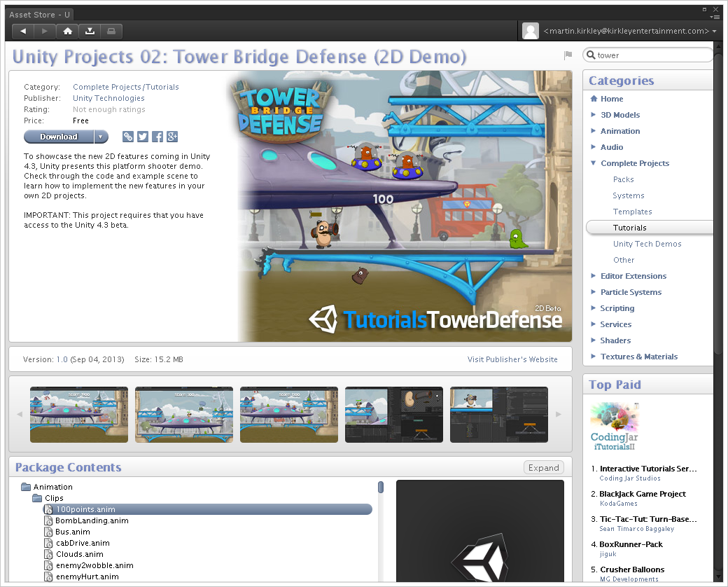Screen dimensions: 728x587
Task: Collapse the Complete Projects category arrow
Action: (x=593, y=163)
